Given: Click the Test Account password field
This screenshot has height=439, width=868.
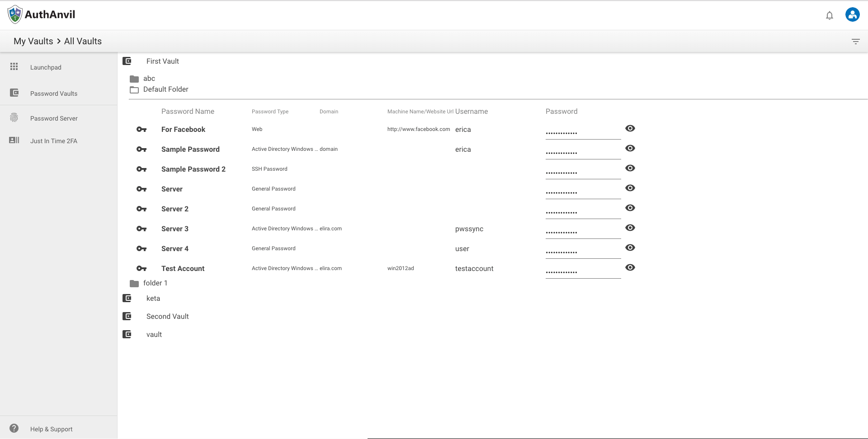Looking at the screenshot, I should pyautogui.click(x=583, y=272).
